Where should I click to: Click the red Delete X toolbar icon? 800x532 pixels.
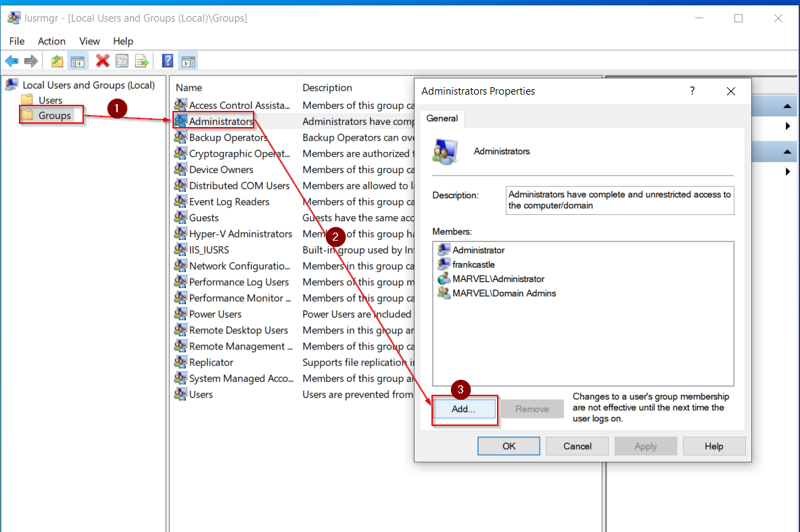(x=103, y=62)
